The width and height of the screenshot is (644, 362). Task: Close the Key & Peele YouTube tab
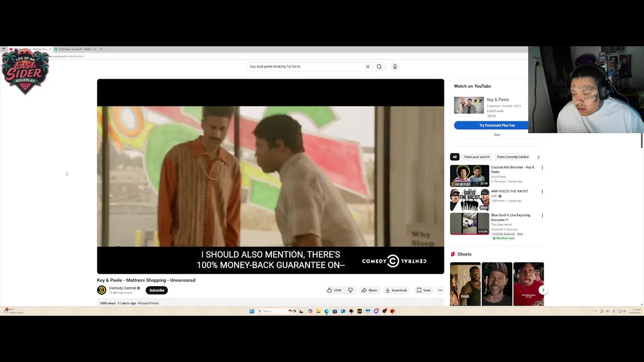point(50,49)
